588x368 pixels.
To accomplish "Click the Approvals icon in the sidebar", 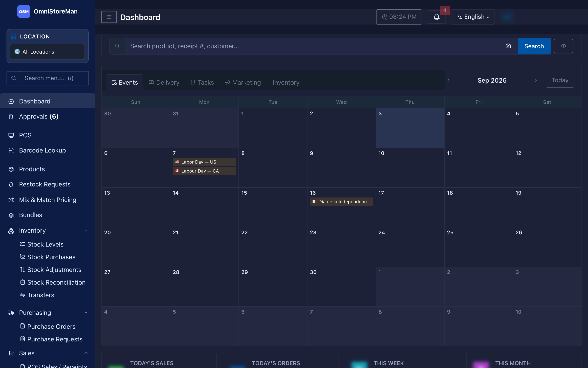I will [x=11, y=117].
